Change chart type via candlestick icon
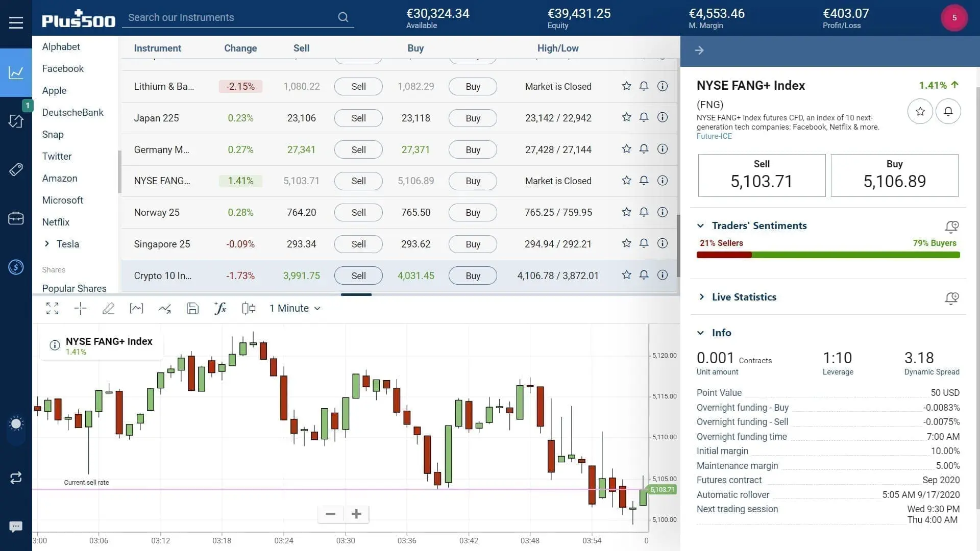 [x=249, y=308]
